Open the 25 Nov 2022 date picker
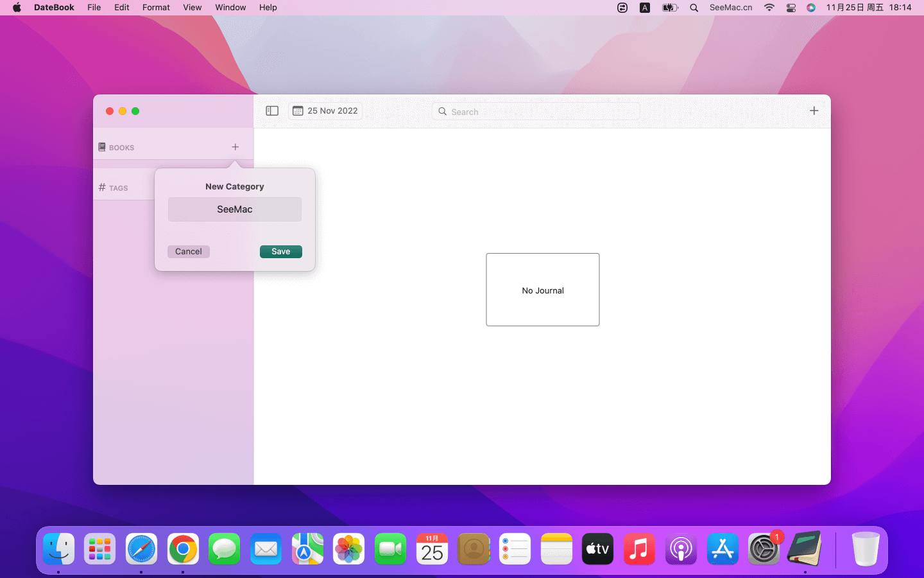The height and width of the screenshot is (578, 924). pyautogui.click(x=325, y=111)
